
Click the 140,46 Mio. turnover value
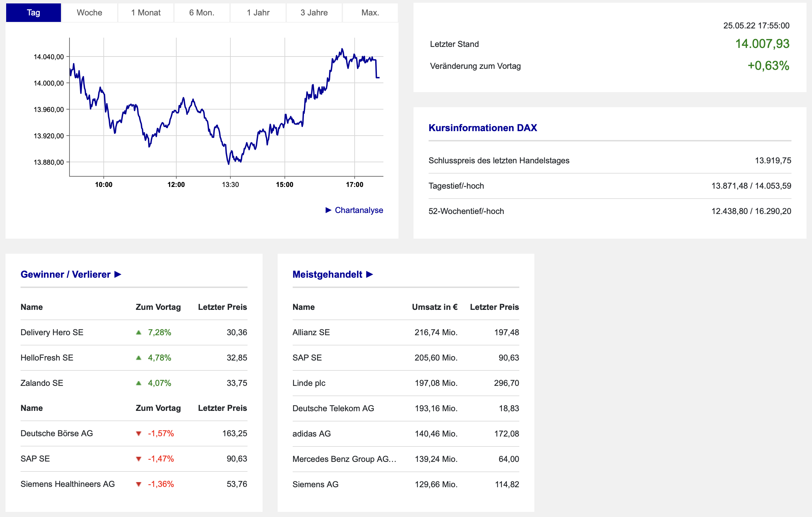point(436,434)
